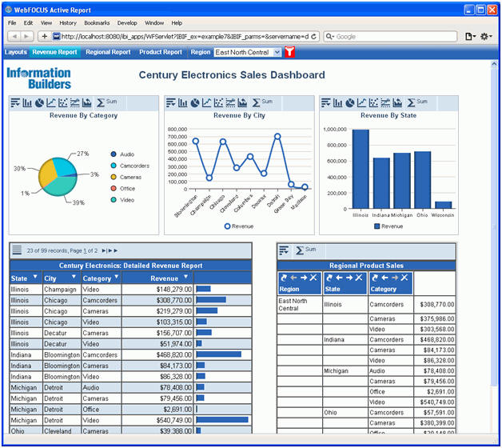Open the File menu

12,22
